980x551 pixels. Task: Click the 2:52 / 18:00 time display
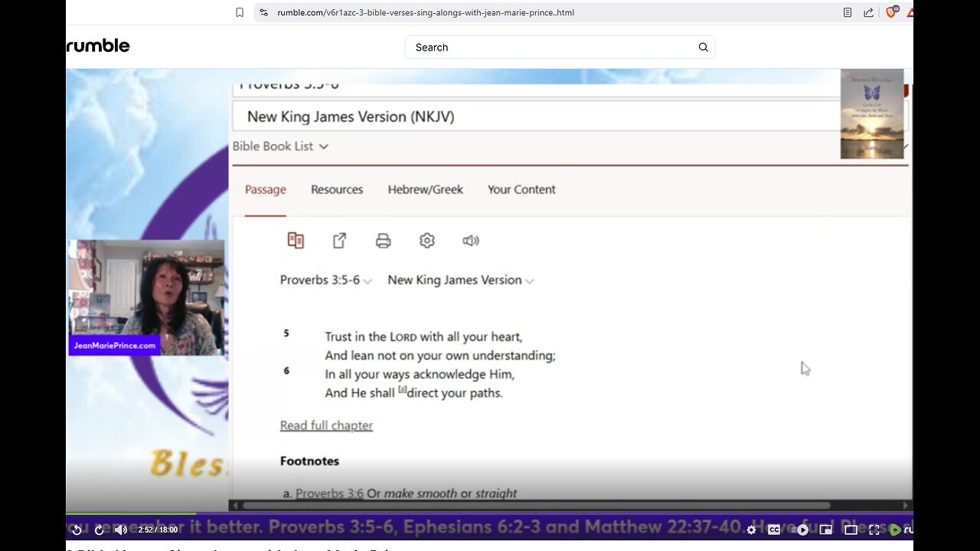click(x=158, y=530)
